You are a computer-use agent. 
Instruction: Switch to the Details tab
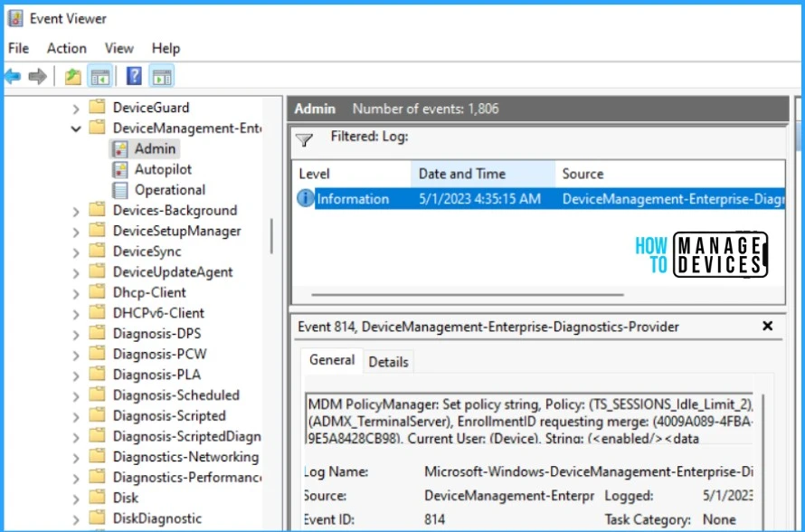(x=389, y=362)
